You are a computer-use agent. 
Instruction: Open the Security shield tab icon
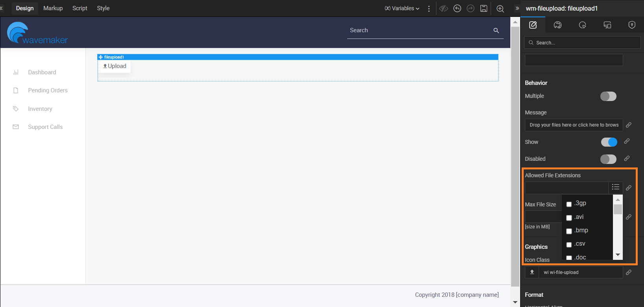pos(632,25)
